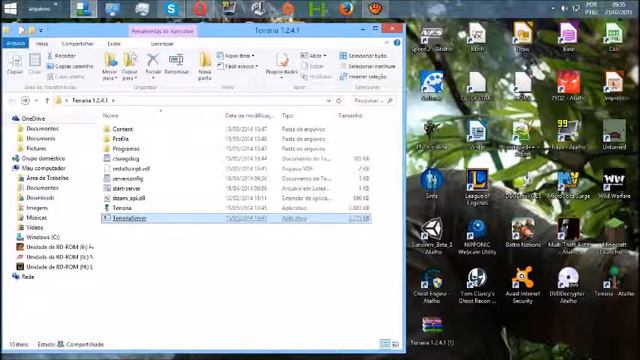Click the Copiar ribbon icon
The image size is (640, 360).
(15, 64)
